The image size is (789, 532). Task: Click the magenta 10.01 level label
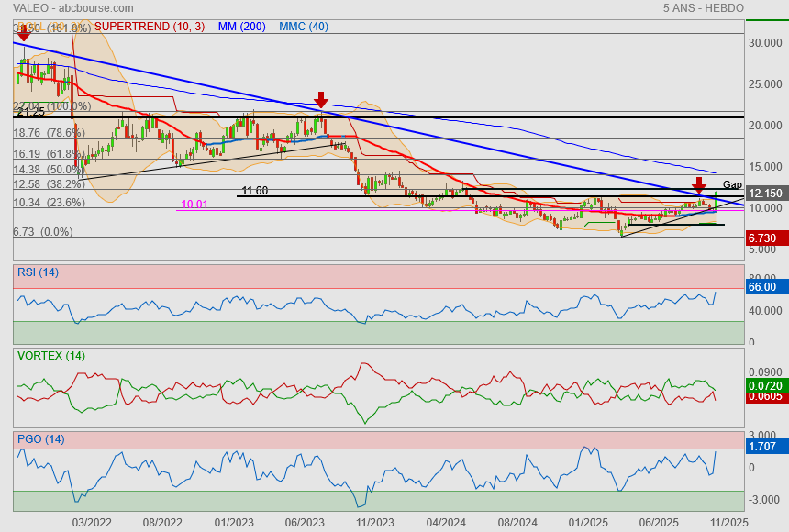click(194, 205)
